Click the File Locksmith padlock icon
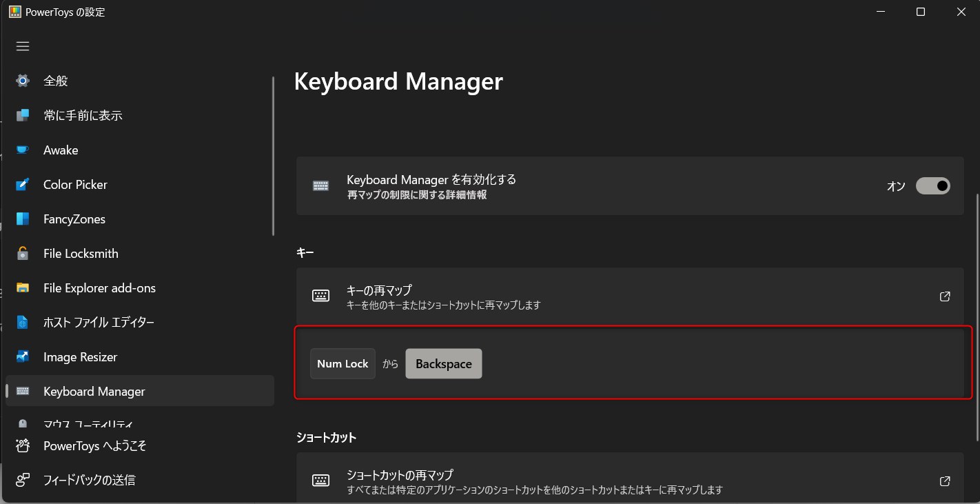Viewport: 980px width, 504px height. pos(23,253)
